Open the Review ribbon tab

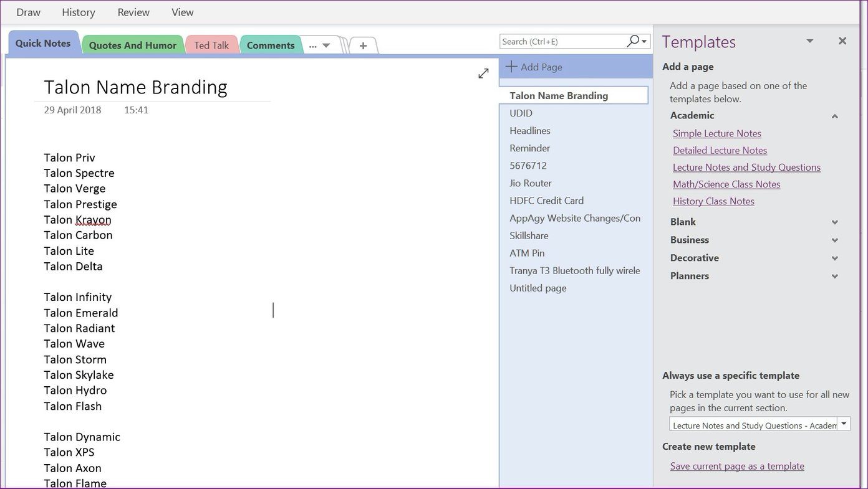coord(133,12)
